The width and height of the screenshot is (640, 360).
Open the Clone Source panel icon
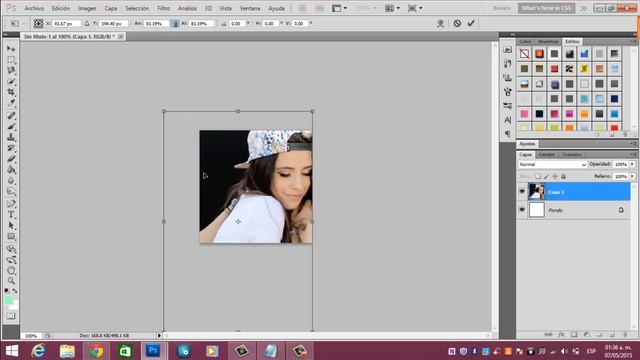[507, 78]
